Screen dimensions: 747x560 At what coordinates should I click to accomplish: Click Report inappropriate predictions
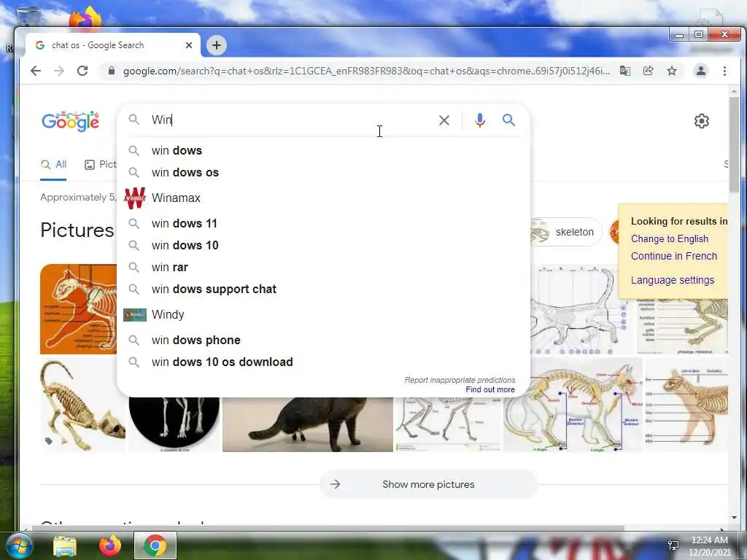pyautogui.click(x=460, y=380)
